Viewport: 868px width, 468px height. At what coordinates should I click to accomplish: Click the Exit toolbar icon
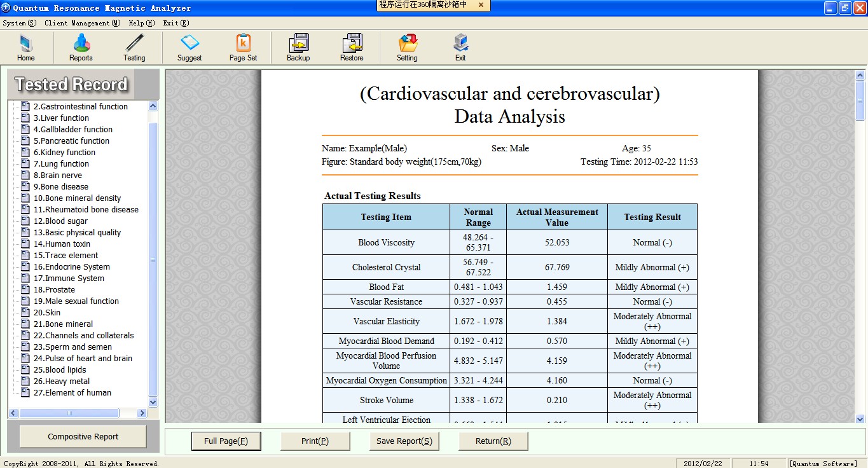tap(460, 48)
